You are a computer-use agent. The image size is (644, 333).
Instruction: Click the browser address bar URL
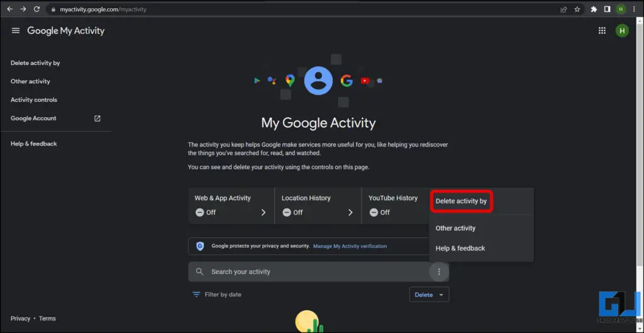coord(103,9)
